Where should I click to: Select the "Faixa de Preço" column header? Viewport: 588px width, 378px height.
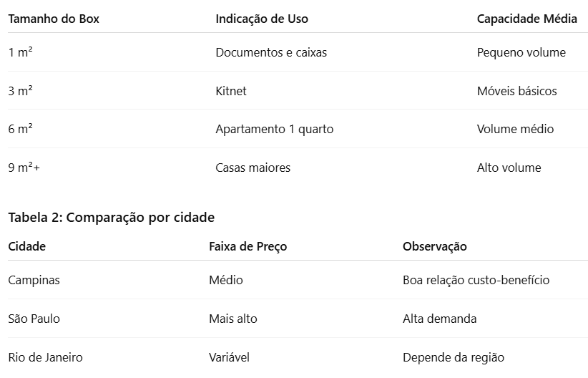pyautogui.click(x=248, y=246)
